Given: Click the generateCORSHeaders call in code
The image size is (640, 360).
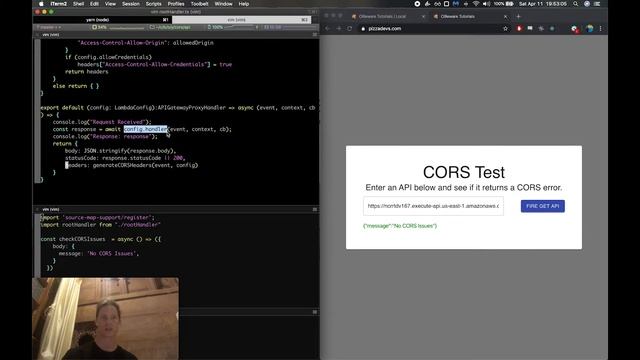Looking at the screenshot, I should 145,165.
